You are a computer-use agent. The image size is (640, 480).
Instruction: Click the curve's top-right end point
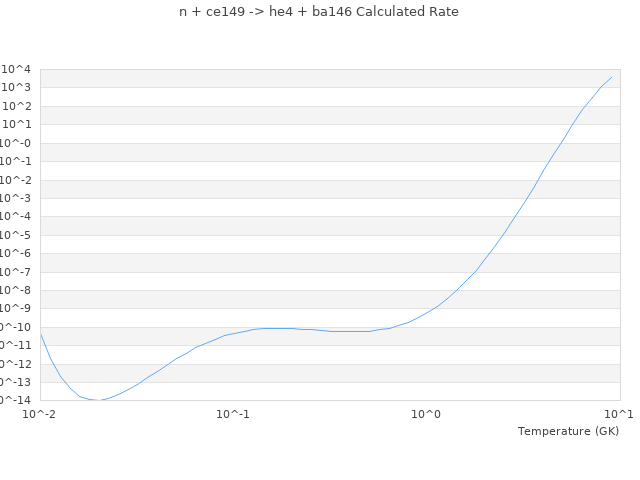click(611, 77)
